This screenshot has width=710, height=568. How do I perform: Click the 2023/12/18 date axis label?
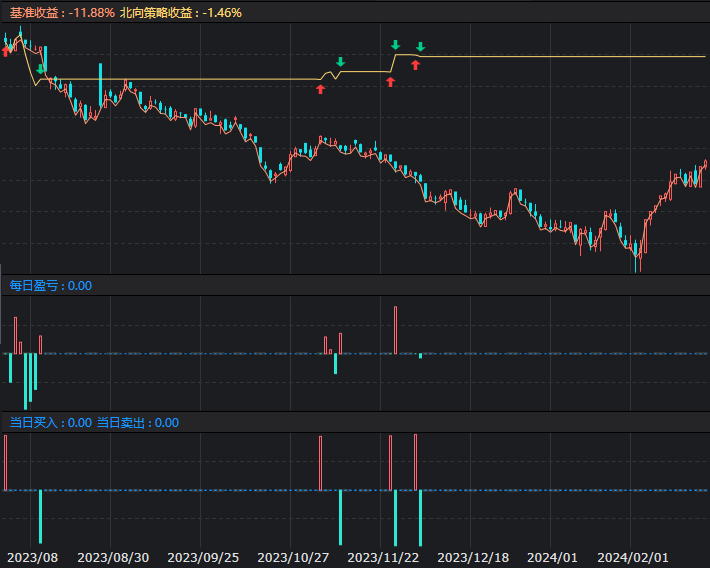[473, 558]
